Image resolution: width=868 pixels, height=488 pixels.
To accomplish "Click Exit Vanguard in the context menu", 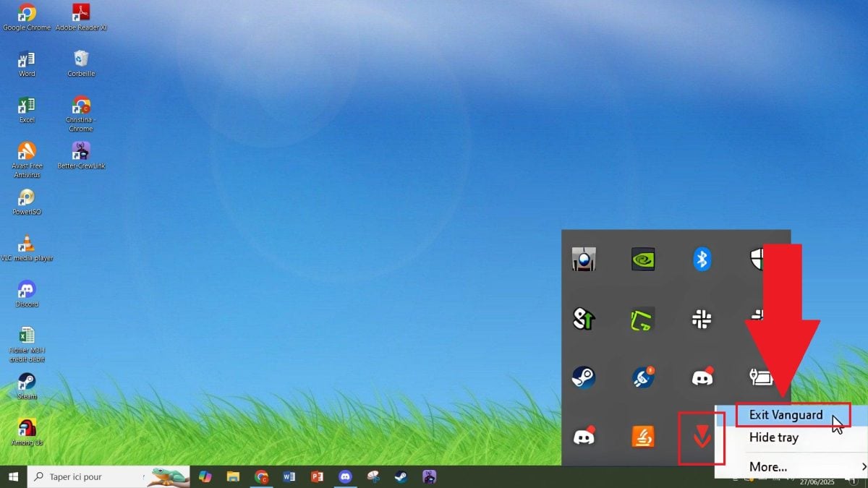I will [x=786, y=415].
